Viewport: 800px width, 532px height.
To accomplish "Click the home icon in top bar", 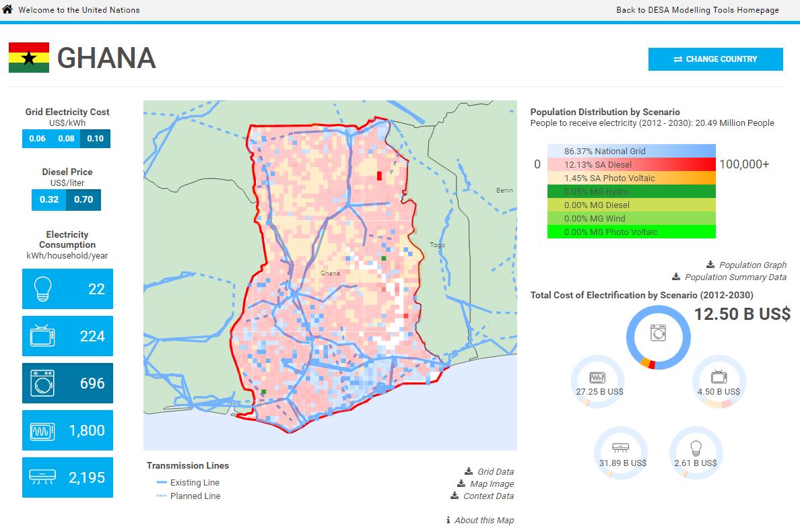I will 7,9.
